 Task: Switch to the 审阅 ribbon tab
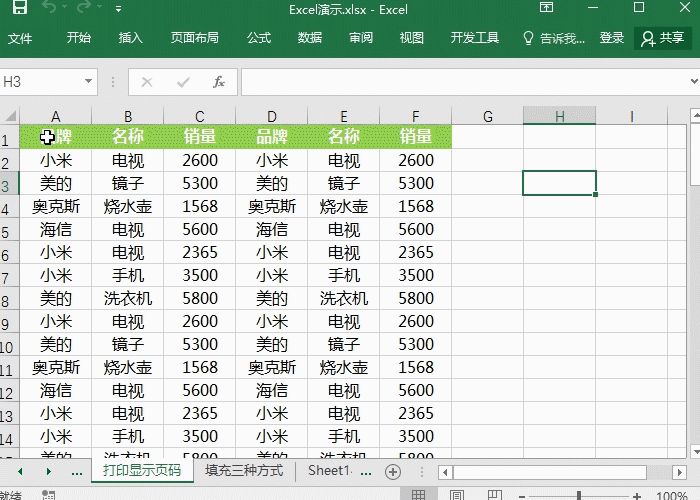pyautogui.click(x=361, y=38)
